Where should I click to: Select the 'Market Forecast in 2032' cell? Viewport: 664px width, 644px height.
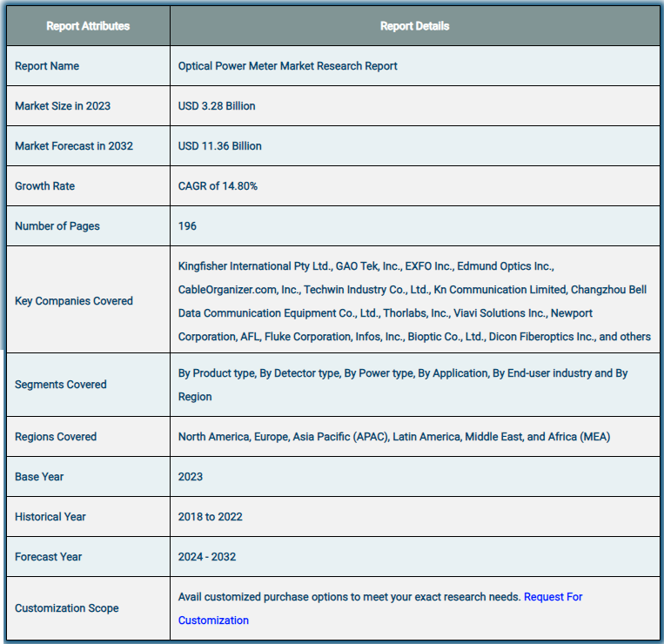(x=88, y=145)
